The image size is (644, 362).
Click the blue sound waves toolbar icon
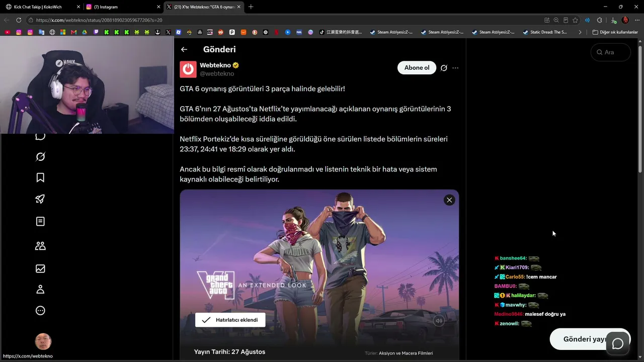(587, 20)
